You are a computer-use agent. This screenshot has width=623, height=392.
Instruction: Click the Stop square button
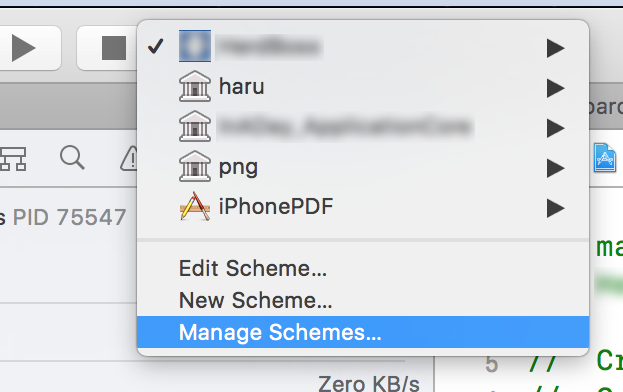tap(114, 48)
